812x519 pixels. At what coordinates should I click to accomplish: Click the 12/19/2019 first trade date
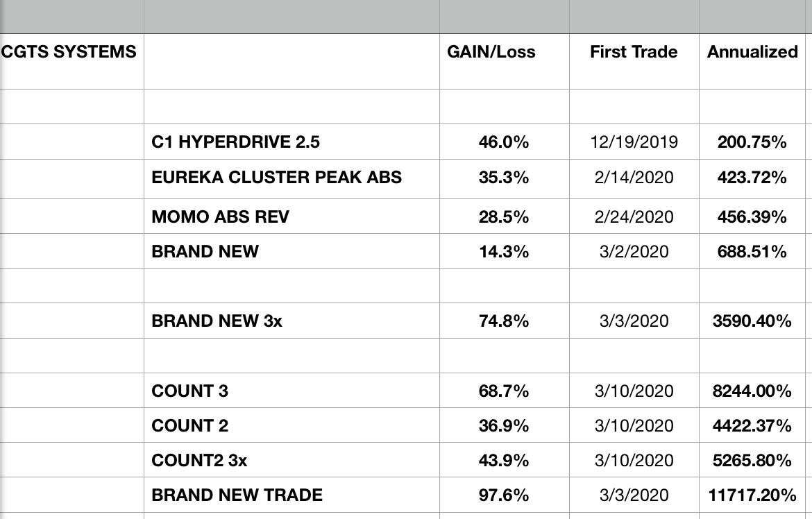pos(634,142)
